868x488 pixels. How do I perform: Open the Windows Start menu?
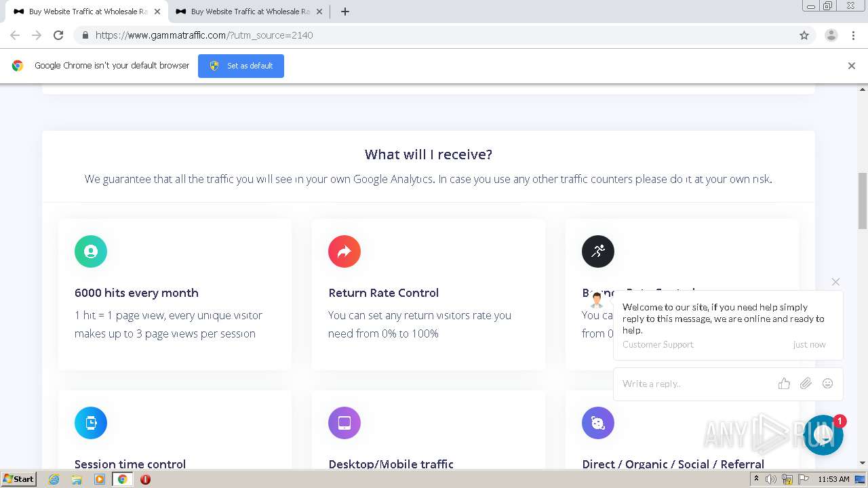[x=19, y=479]
